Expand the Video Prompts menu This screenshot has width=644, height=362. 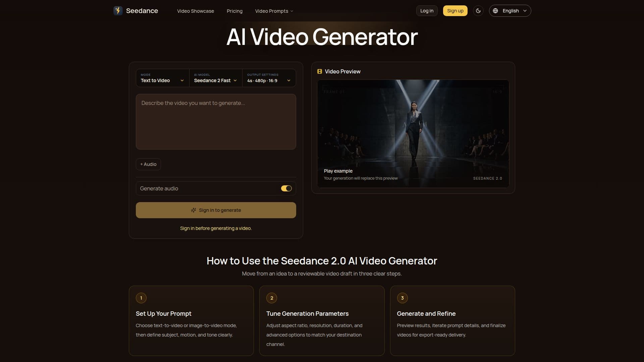tap(274, 11)
